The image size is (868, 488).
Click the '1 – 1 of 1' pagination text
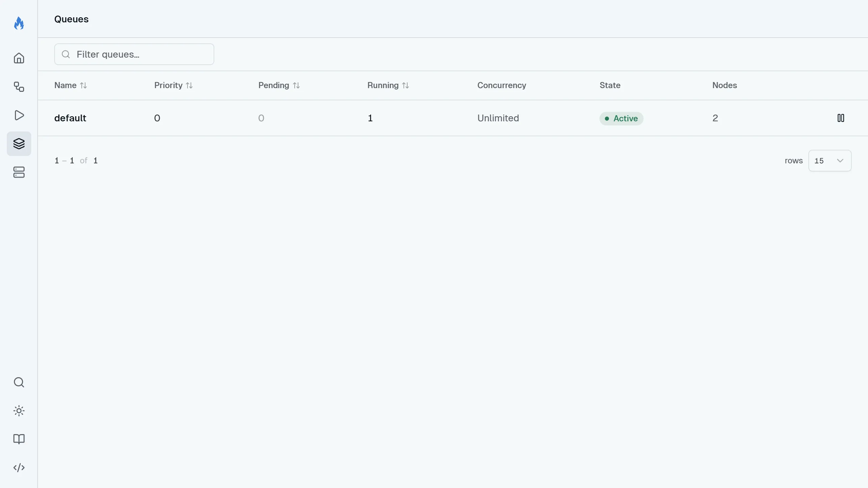[x=76, y=161]
